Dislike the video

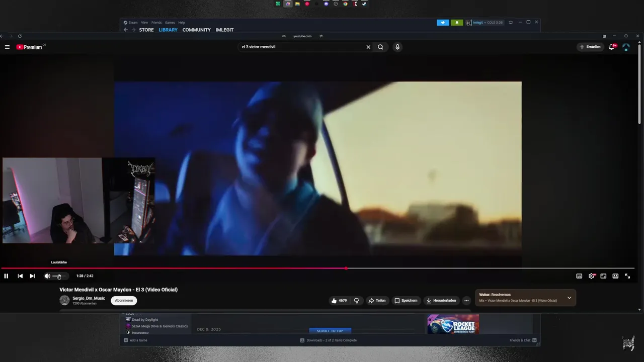(x=357, y=301)
